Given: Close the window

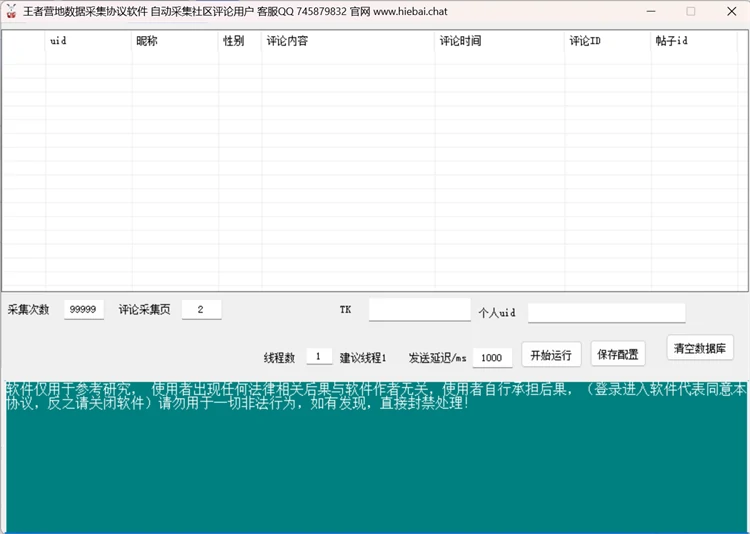Looking at the screenshot, I should pyautogui.click(x=731, y=11).
